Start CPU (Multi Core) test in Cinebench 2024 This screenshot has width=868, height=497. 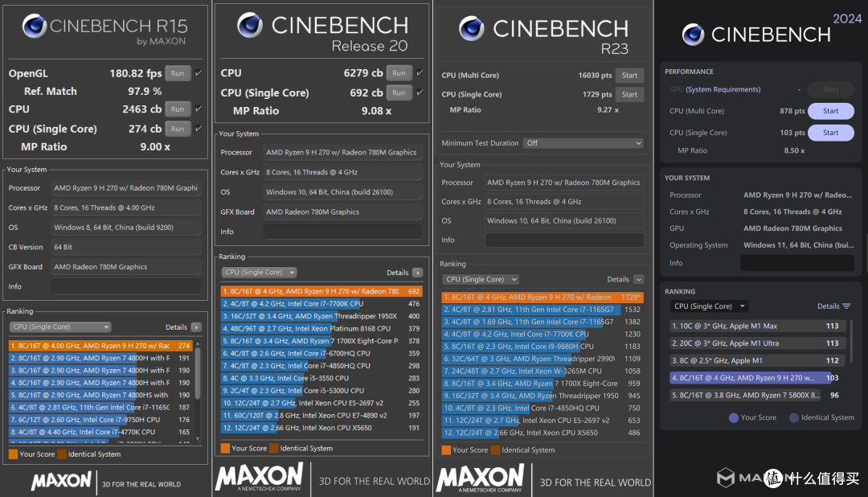831,111
